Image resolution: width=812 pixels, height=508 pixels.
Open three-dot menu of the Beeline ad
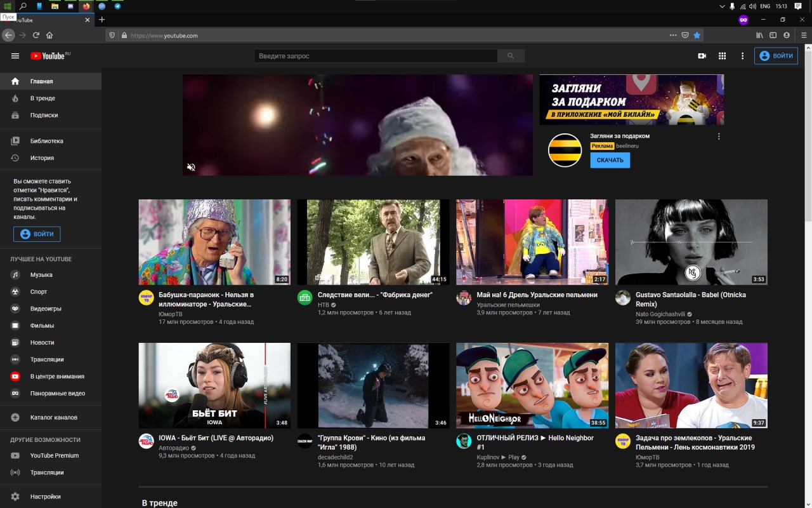pyautogui.click(x=719, y=137)
